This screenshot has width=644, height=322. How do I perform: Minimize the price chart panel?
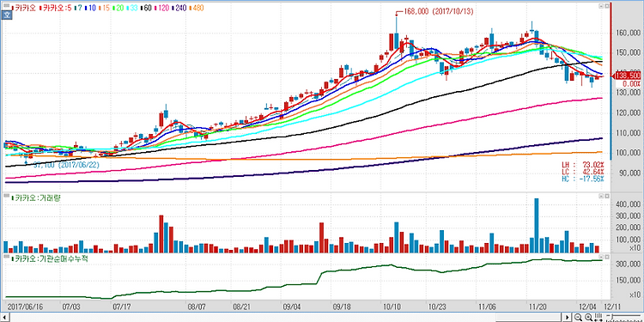(600, 6)
